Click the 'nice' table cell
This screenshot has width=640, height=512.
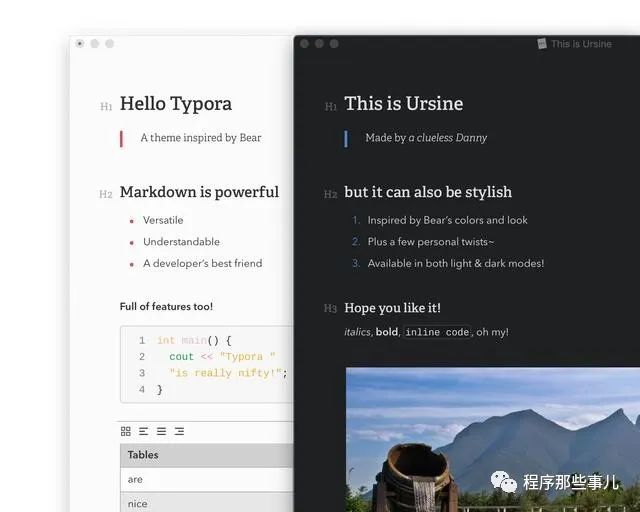(207, 503)
